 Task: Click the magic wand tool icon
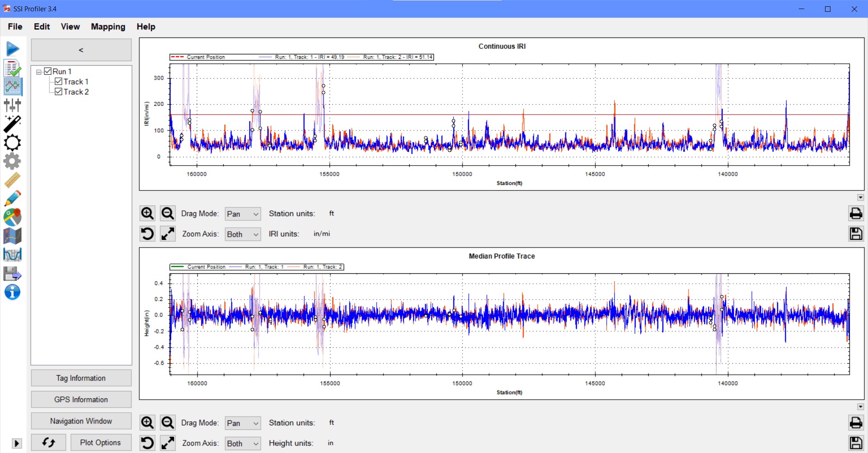pyautogui.click(x=13, y=124)
